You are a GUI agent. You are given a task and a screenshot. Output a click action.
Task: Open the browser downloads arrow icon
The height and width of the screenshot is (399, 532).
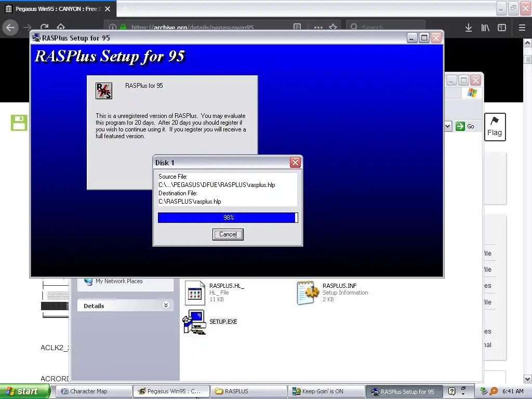(469, 28)
